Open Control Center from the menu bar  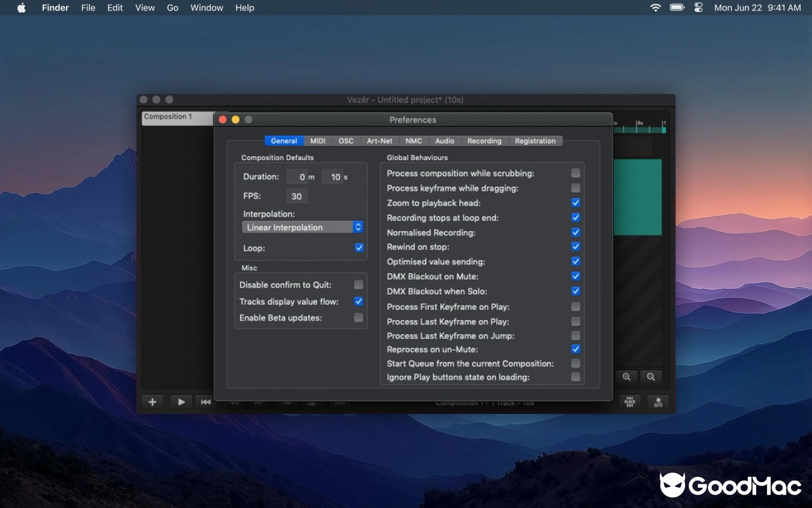pyautogui.click(x=698, y=8)
